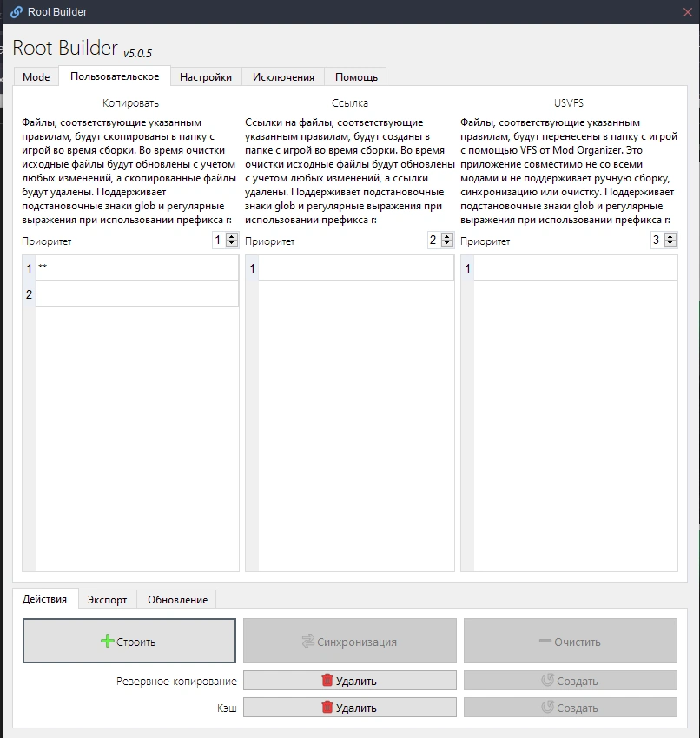Screen dimensions: 700x738
Task: Create cache with Кэш Создать button
Action: tap(571, 708)
